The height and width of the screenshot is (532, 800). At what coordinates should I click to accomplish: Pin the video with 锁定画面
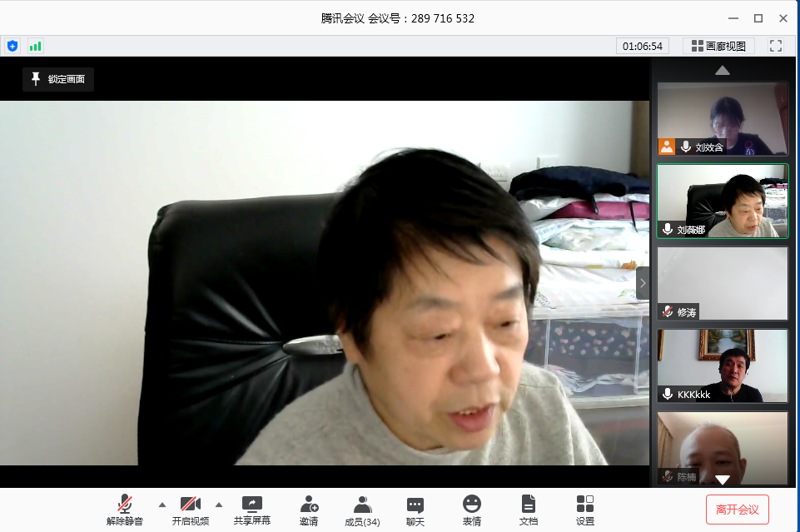point(58,79)
